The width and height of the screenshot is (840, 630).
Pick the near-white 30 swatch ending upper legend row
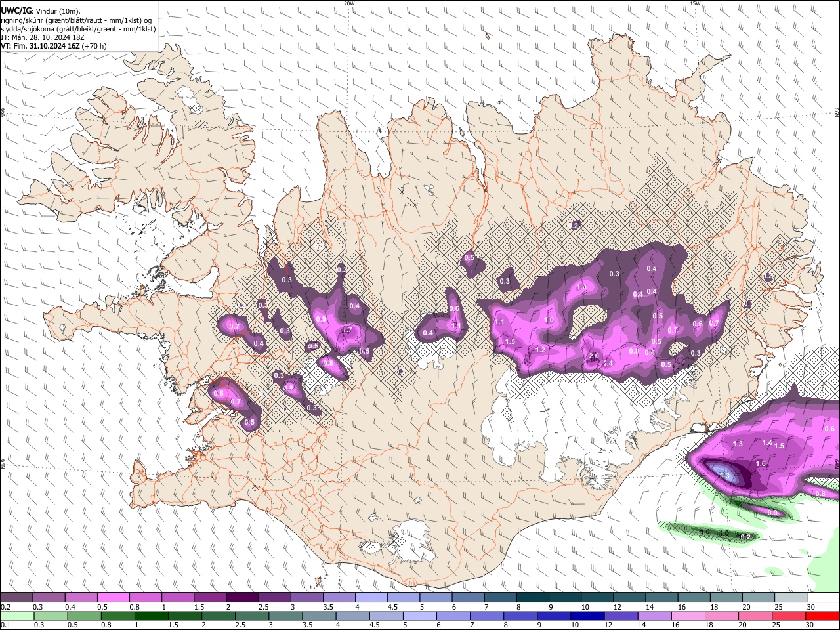[x=824, y=598]
